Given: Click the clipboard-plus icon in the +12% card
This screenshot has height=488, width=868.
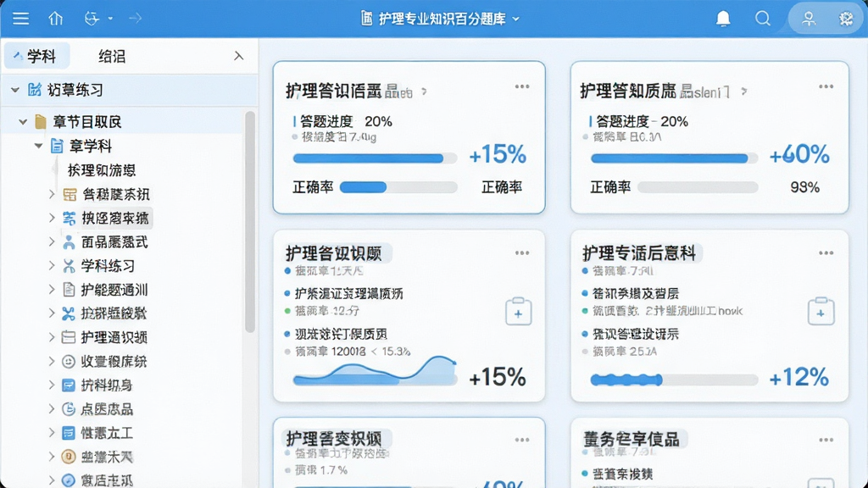Looking at the screenshot, I should [x=821, y=311].
